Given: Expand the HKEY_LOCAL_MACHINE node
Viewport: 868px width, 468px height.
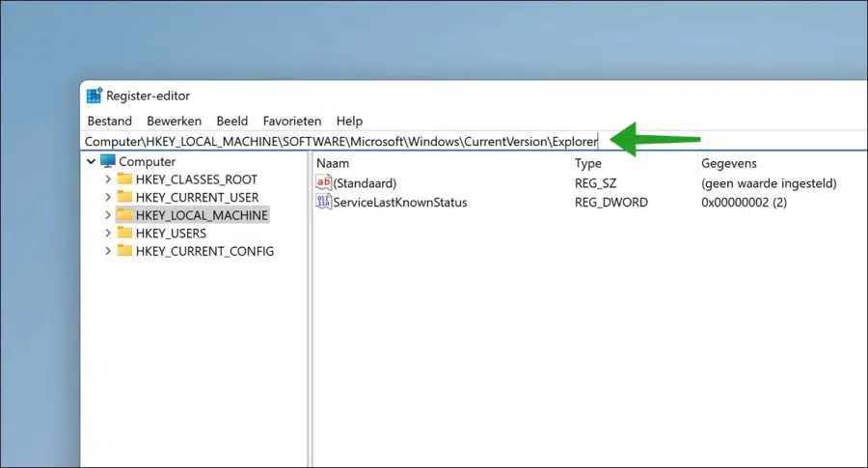Looking at the screenshot, I should (x=108, y=215).
